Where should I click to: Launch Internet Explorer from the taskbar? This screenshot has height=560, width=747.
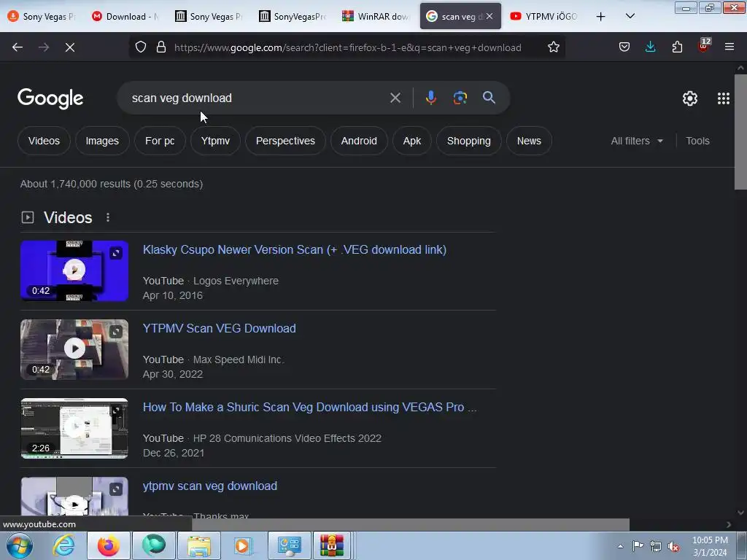(x=63, y=545)
